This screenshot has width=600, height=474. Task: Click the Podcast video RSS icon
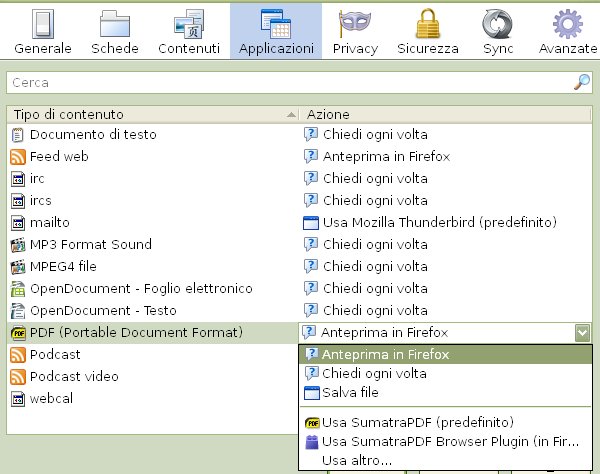tap(18, 377)
